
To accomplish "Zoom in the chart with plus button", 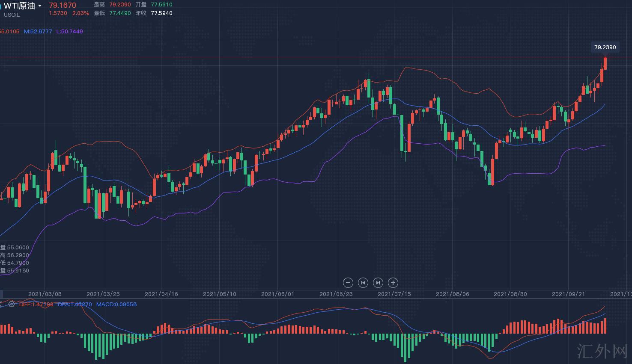I will [393, 283].
